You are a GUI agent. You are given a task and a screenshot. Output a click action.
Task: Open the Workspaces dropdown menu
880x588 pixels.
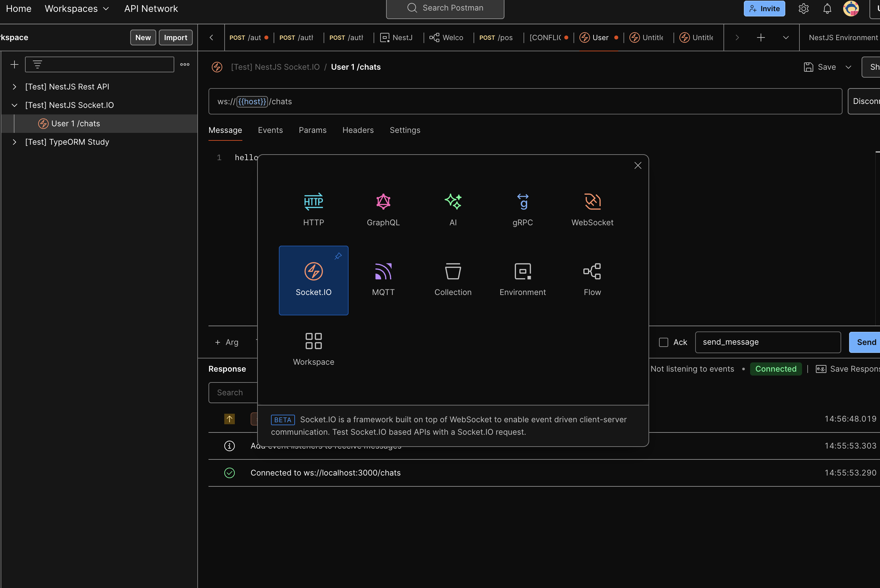pyautogui.click(x=77, y=9)
